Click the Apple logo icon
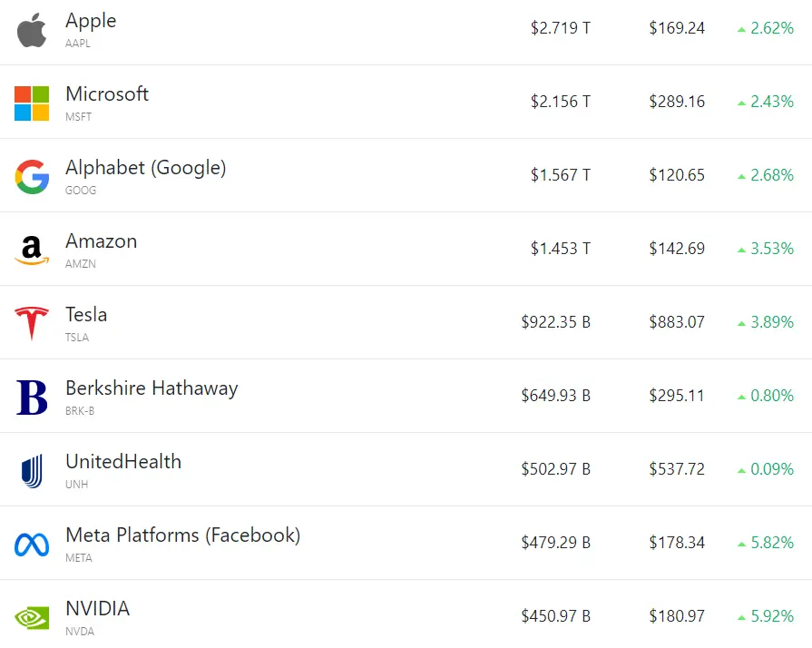 [32, 30]
